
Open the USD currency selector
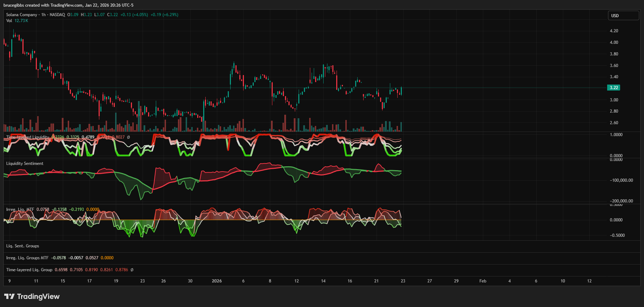623,16
